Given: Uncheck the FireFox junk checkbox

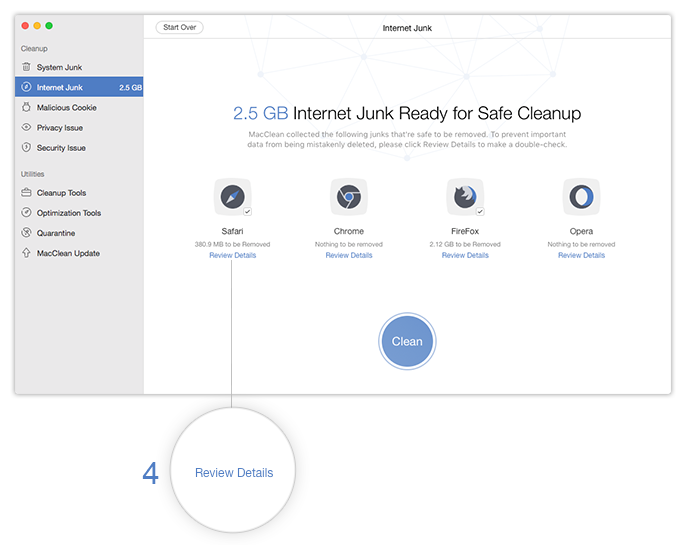Looking at the screenshot, I should tap(480, 212).
